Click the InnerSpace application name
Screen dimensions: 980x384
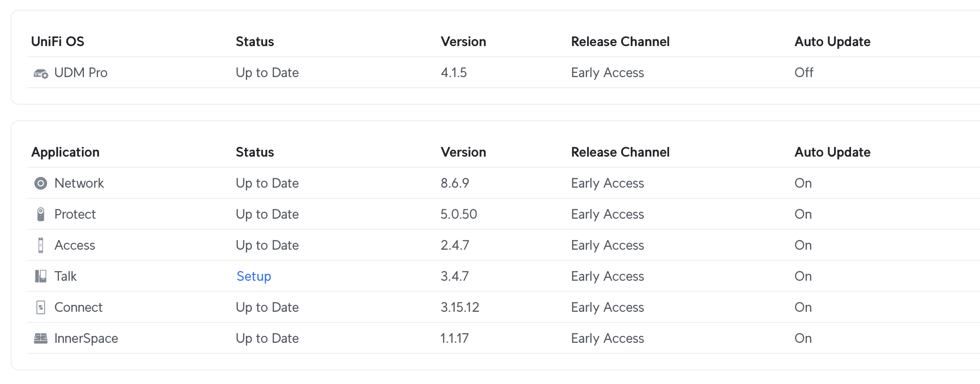tap(86, 338)
